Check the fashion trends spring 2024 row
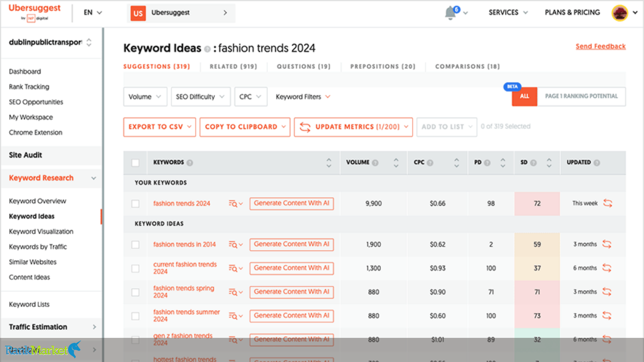 [x=135, y=292]
